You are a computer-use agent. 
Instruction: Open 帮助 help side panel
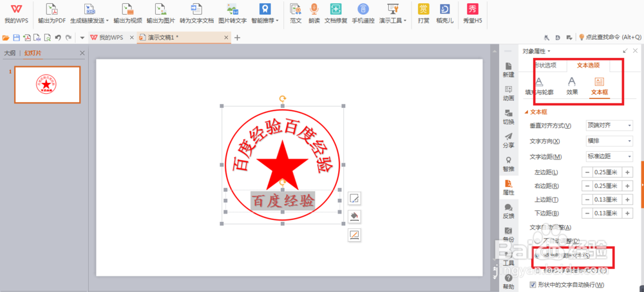509,282
